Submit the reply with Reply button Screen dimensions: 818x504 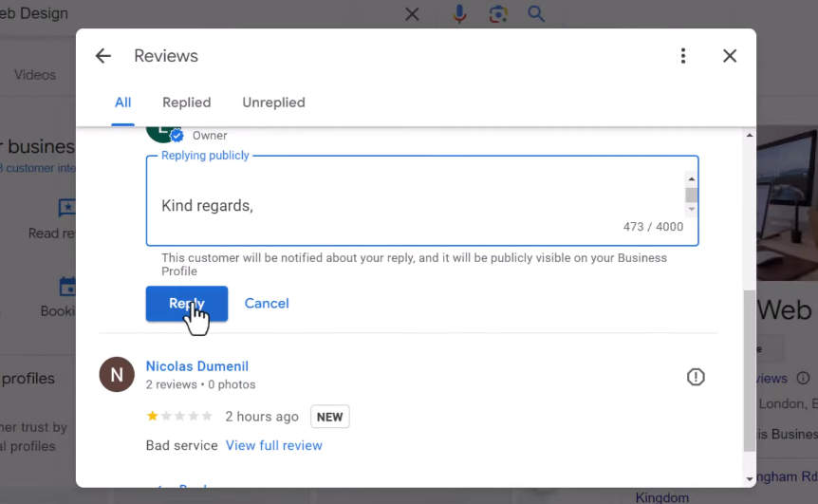tap(186, 304)
